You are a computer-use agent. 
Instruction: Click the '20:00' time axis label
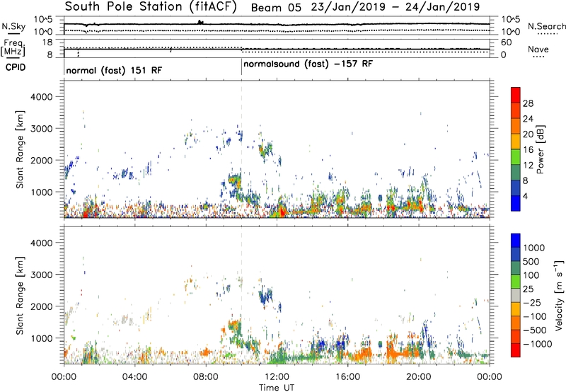click(418, 377)
